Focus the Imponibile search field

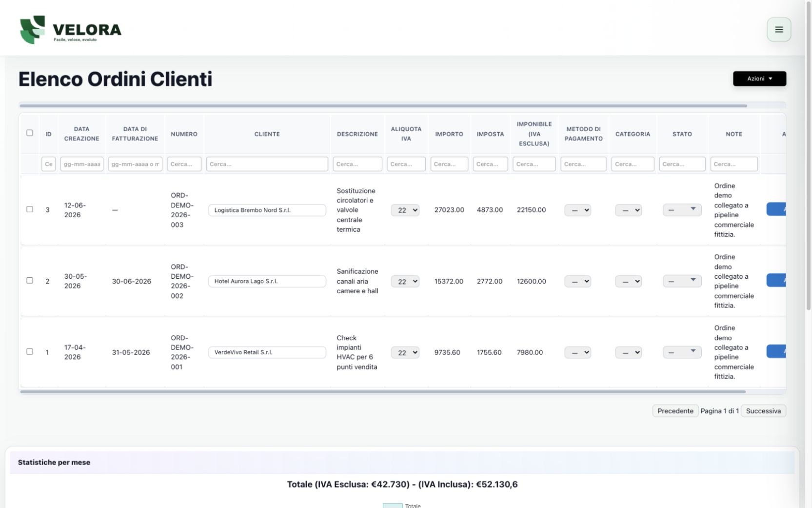coord(534,164)
